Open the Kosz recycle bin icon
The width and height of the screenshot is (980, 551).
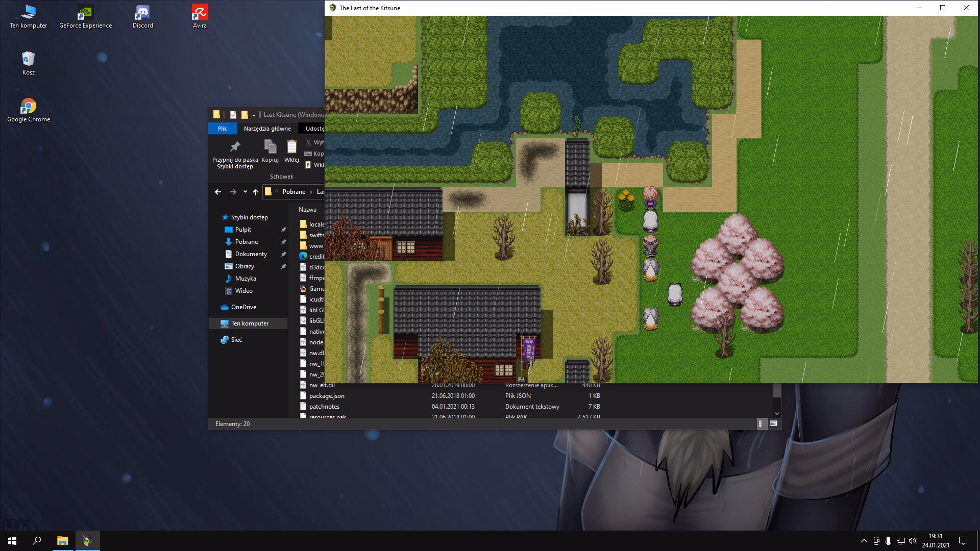pos(29,63)
